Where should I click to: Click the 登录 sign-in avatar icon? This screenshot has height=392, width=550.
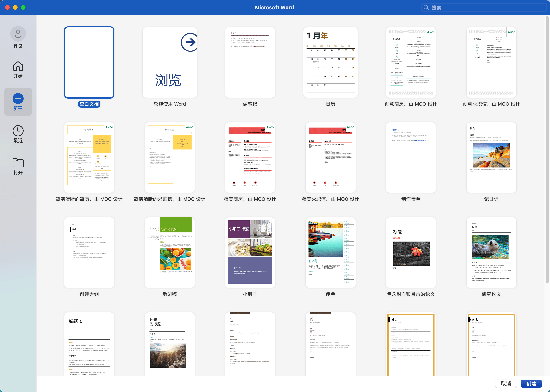point(18,34)
